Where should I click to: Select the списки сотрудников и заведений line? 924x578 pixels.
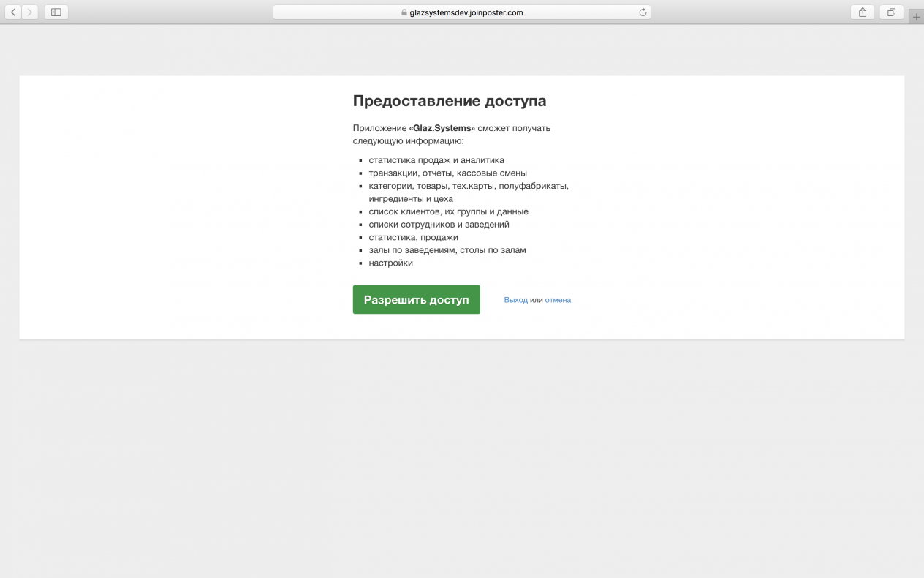439,225
